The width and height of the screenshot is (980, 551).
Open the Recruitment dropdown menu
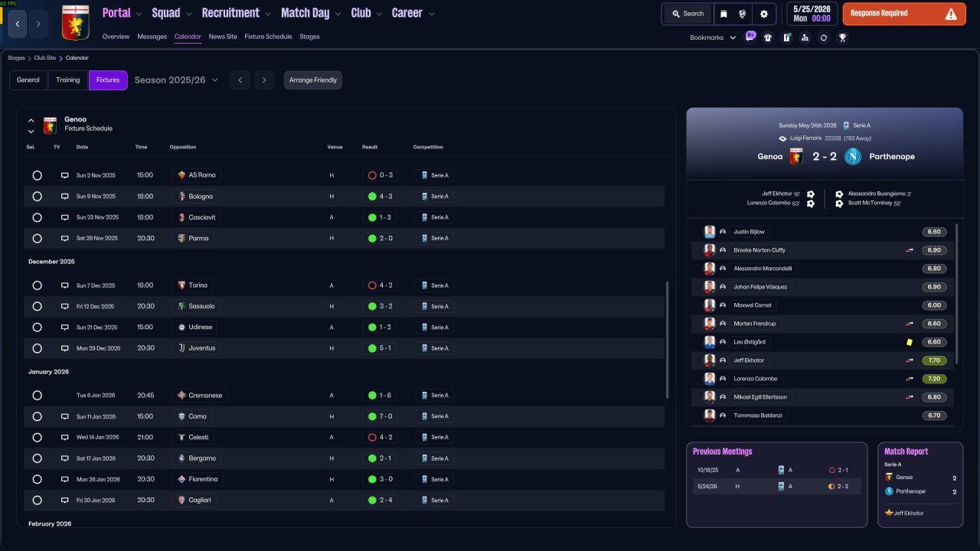[236, 13]
